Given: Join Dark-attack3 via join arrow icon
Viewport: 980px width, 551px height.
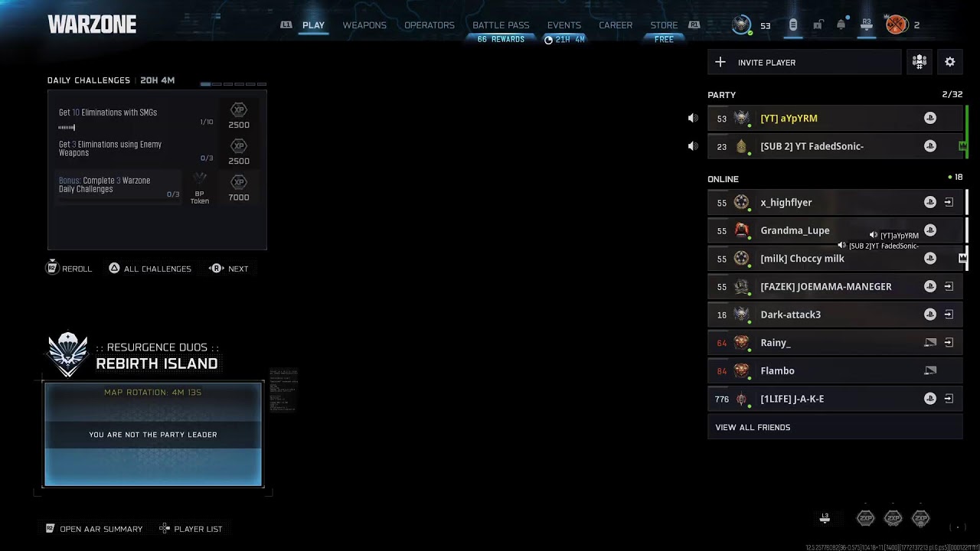Looking at the screenshot, I should tap(949, 315).
